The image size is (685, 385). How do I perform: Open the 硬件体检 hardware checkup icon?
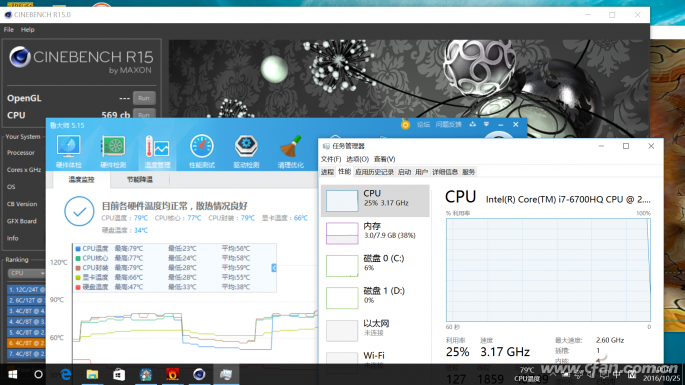tap(69, 152)
